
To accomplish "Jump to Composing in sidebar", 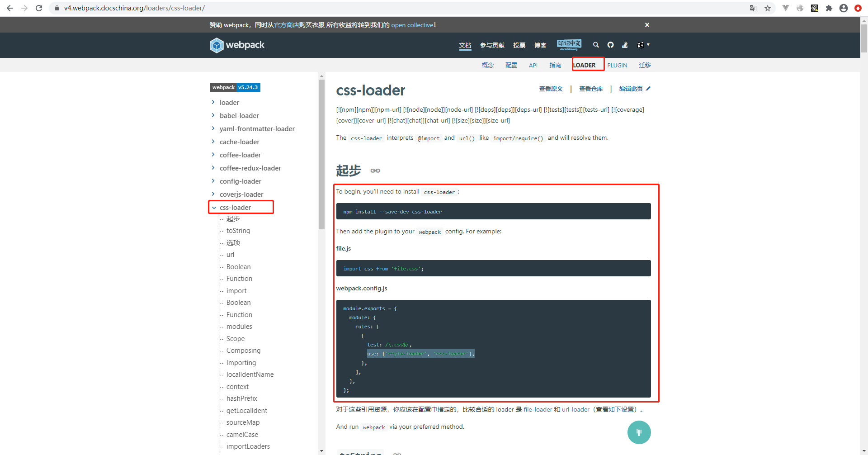I will [243, 351].
